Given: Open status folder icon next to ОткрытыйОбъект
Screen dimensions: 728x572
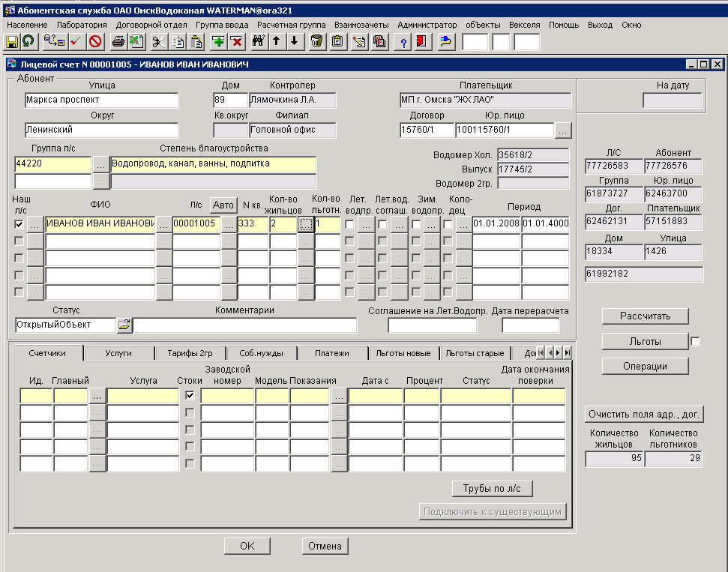Looking at the screenshot, I should (124, 325).
